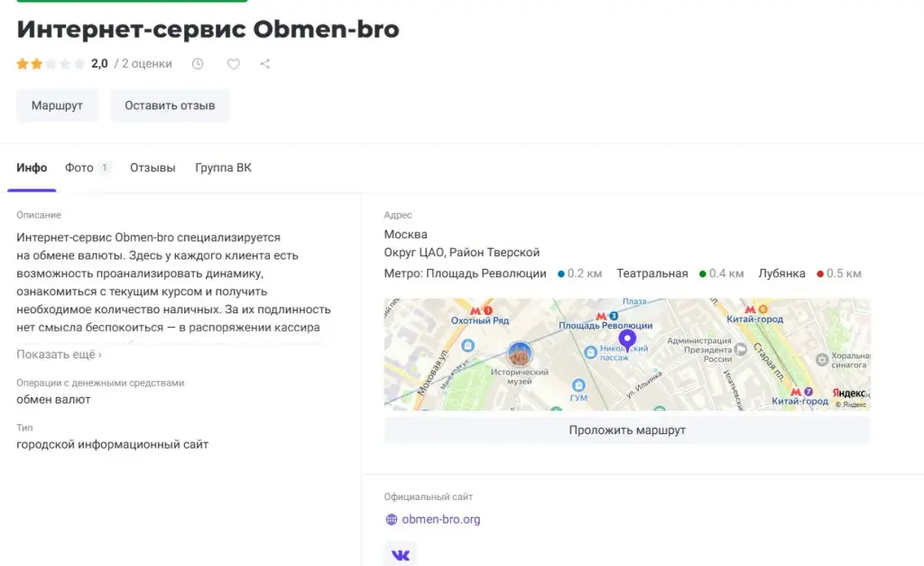Click the Проложить маршрут button
Viewport: 924px width, 566px height.
click(x=627, y=431)
